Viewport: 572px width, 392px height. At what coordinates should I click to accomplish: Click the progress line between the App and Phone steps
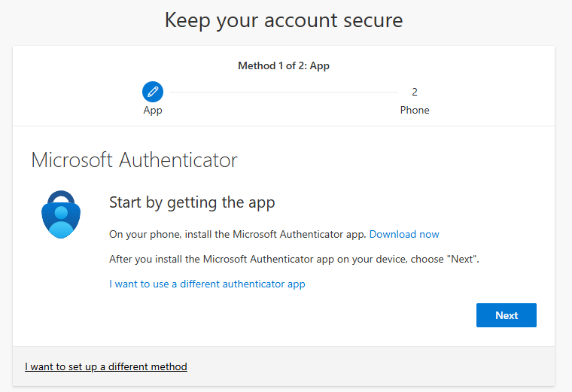click(x=284, y=93)
